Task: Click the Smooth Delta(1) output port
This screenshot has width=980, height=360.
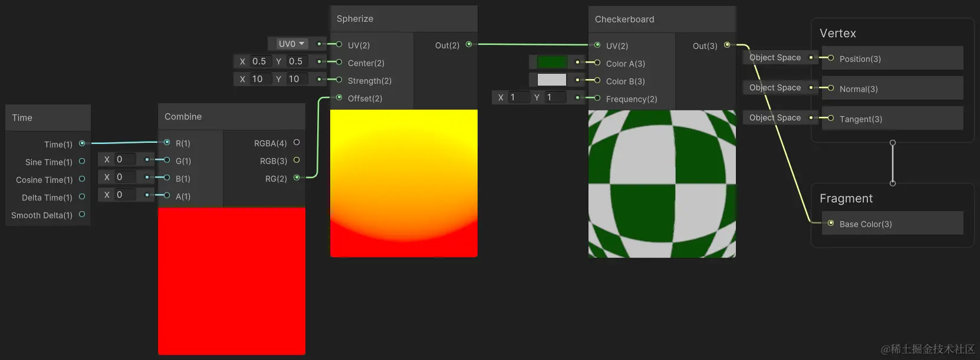Action: click(x=82, y=214)
